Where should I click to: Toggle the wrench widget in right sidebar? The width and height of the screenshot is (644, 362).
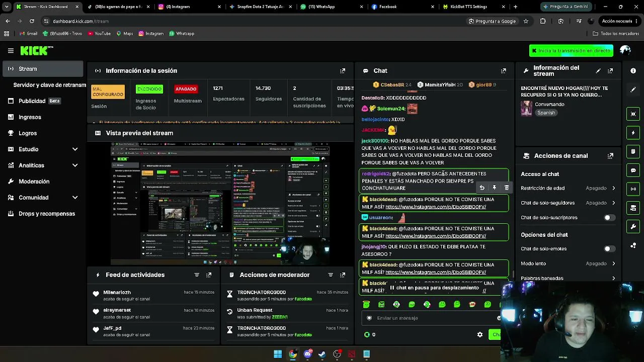click(633, 227)
